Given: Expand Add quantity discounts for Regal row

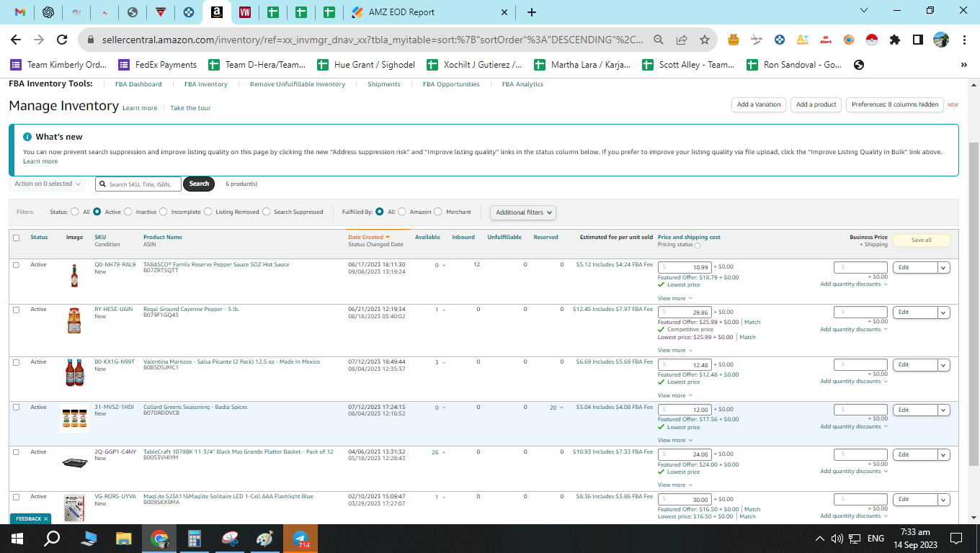Looking at the screenshot, I should click(x=854, y=329).
